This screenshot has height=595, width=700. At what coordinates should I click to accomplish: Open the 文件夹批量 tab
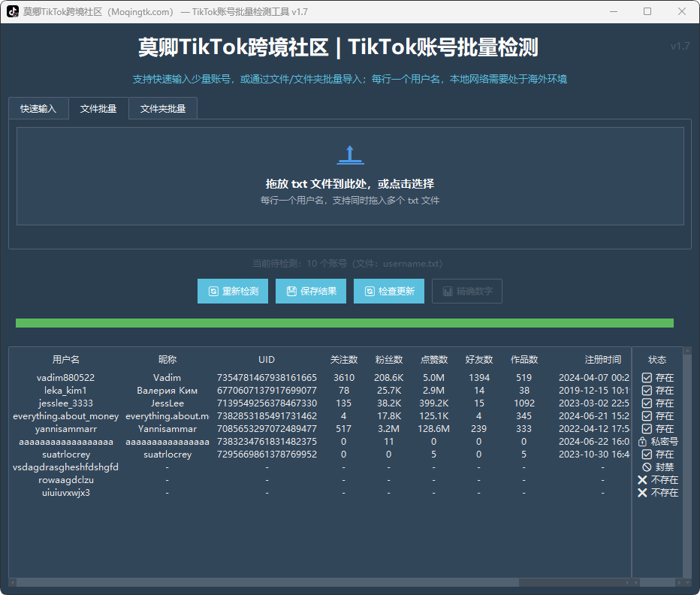163,108
